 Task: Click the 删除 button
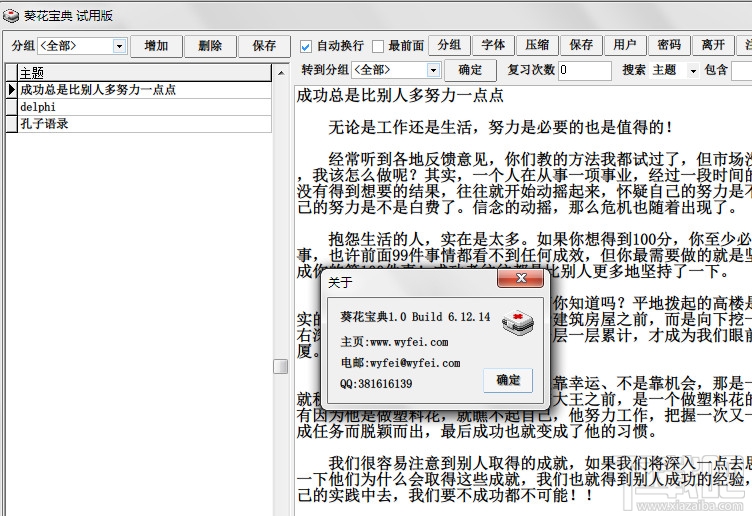pyautogui.click(x=210, y=46)
